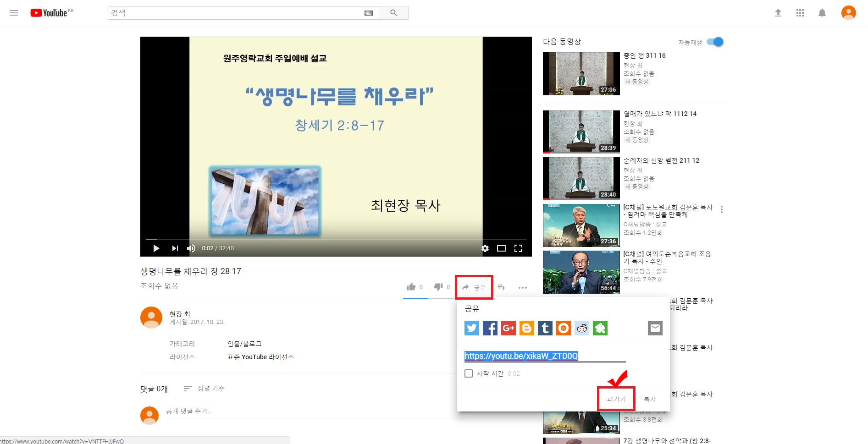Viewport: 868px width, 444px height.
Task: Click the video progress bar
Action: 336,239
